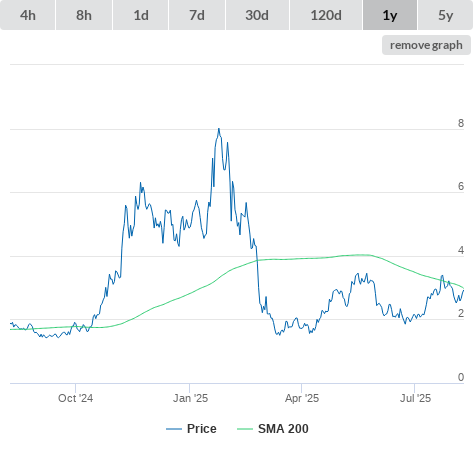
Task: Click the y-axis value 8
Action: click(x=461, y=123)
